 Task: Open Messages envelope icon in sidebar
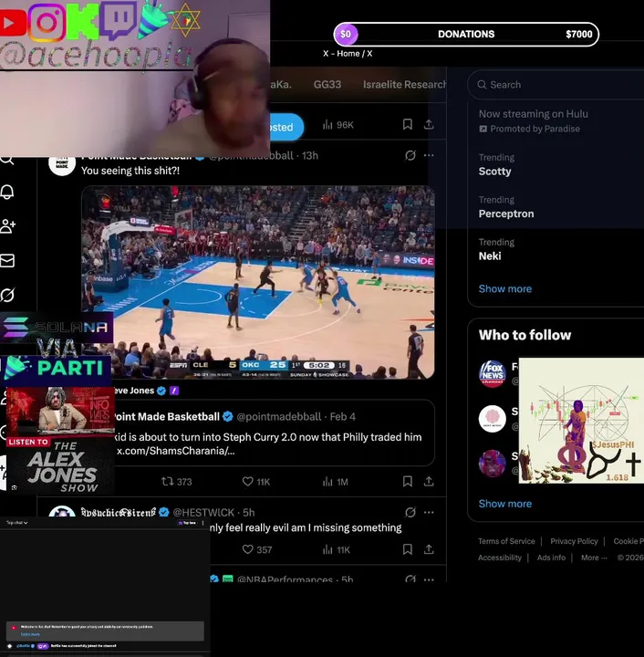click(x=7, y=261)
